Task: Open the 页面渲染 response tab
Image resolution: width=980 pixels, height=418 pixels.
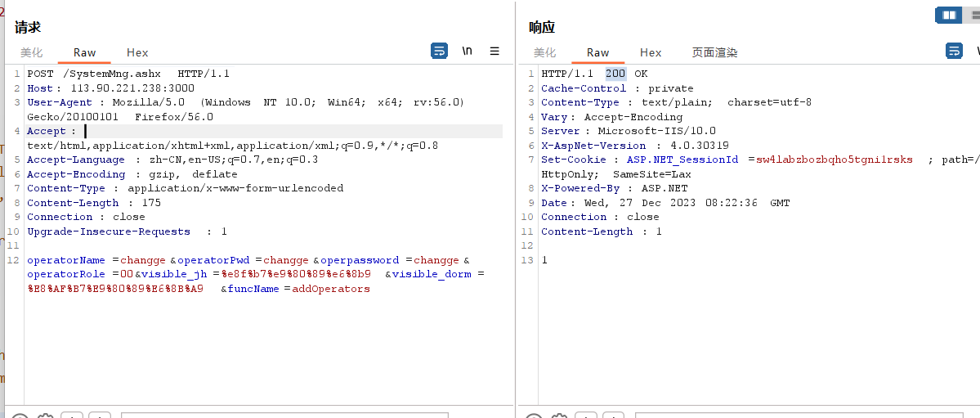Action: 715,52
